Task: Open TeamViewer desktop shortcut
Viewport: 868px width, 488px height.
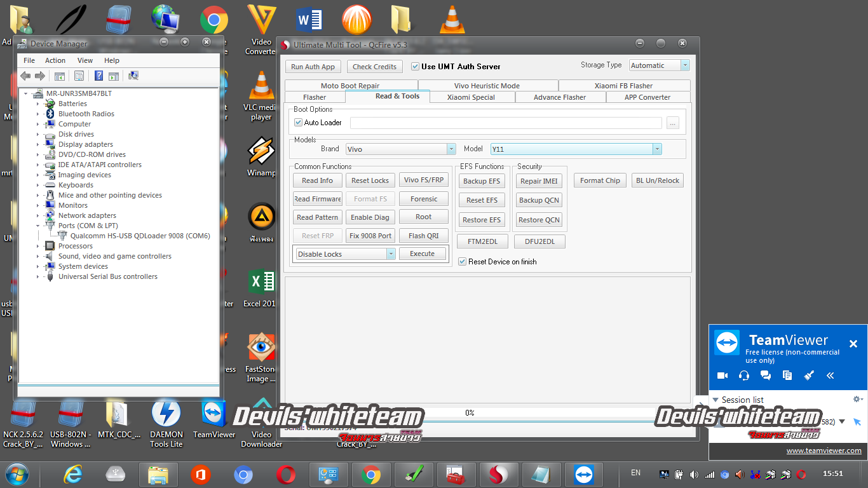Action: (214, 419)
